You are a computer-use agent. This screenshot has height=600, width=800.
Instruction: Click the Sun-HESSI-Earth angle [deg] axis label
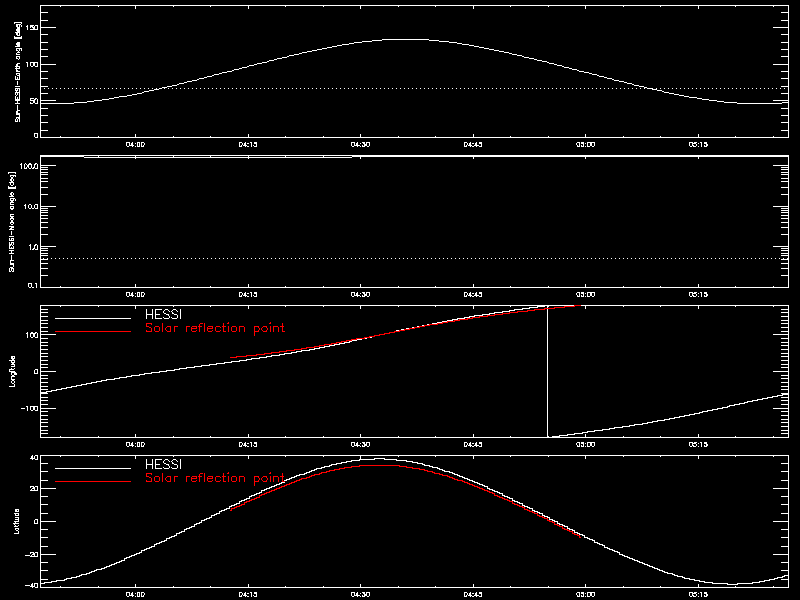point(18,72)
